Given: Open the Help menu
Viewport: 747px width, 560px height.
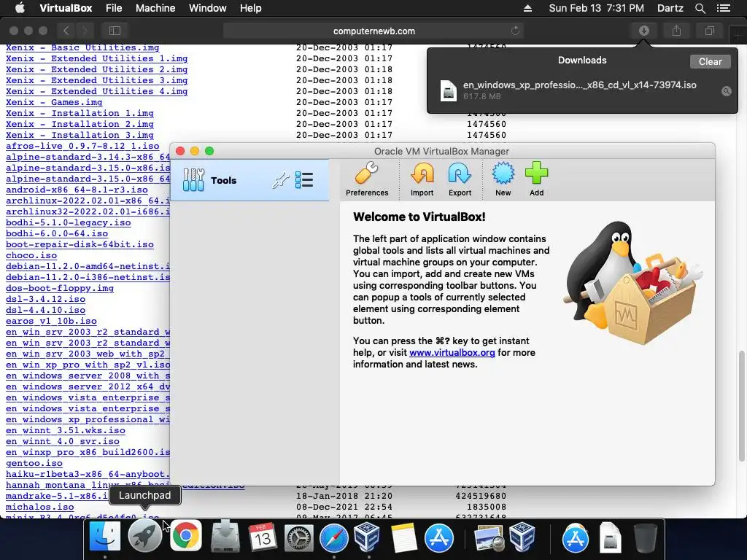Looking at the screenshot, I should click(x=251, y=8).
